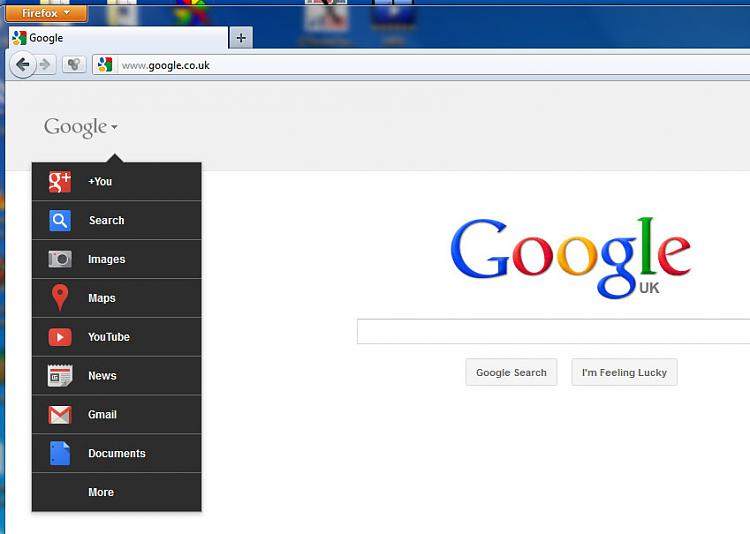
Task: Click the Google Search button
Action: tap(511, 372)
